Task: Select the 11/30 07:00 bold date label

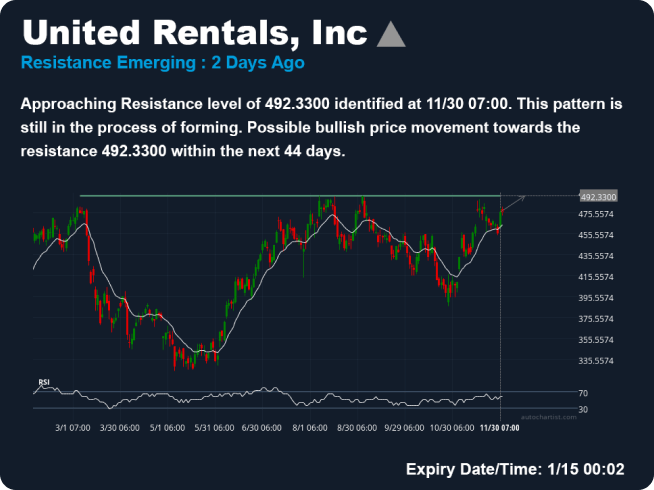Action: (498, 428)
